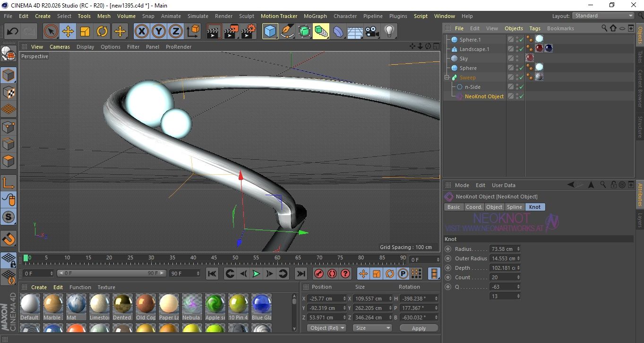Click Attribute Manager Mode menu

[462, 185]
